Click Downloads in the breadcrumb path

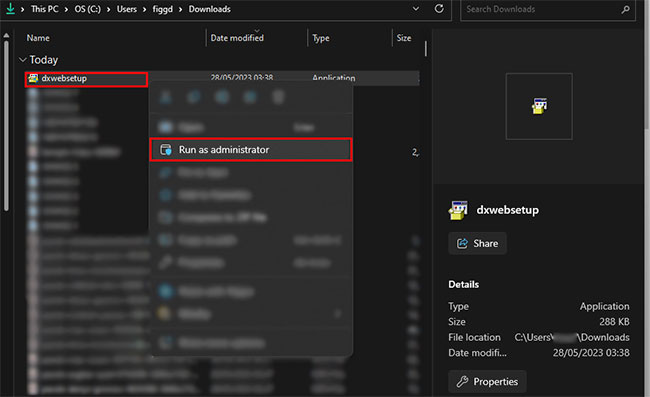[209, 9]
